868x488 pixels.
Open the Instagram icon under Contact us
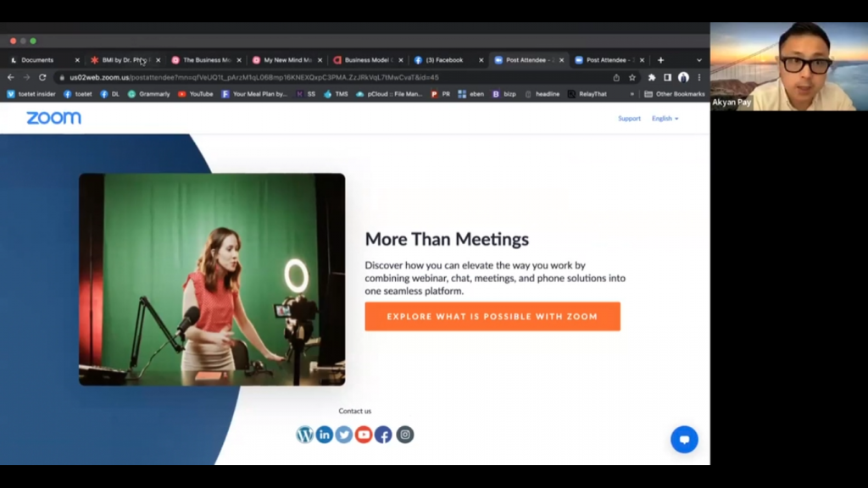click(404, 435)
